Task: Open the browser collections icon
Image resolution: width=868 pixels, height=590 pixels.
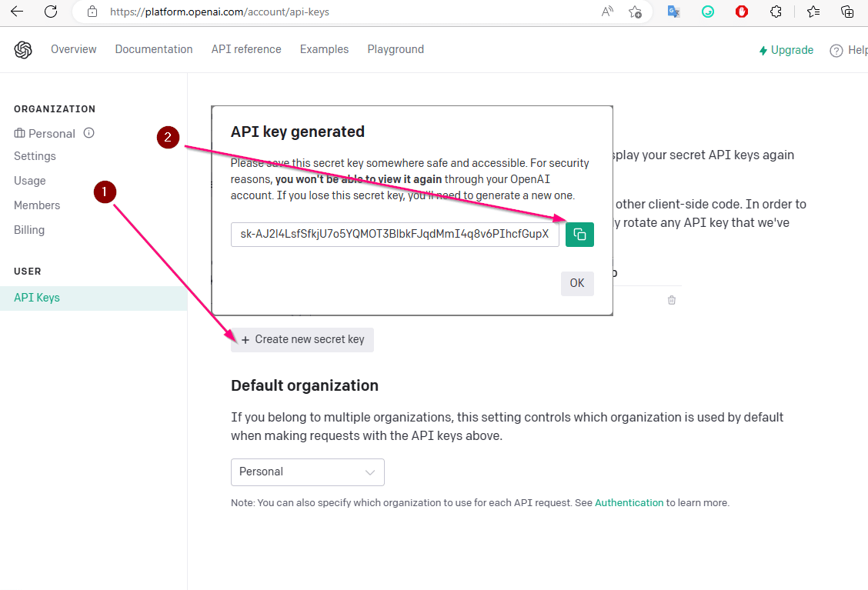Action: (847, 12)
